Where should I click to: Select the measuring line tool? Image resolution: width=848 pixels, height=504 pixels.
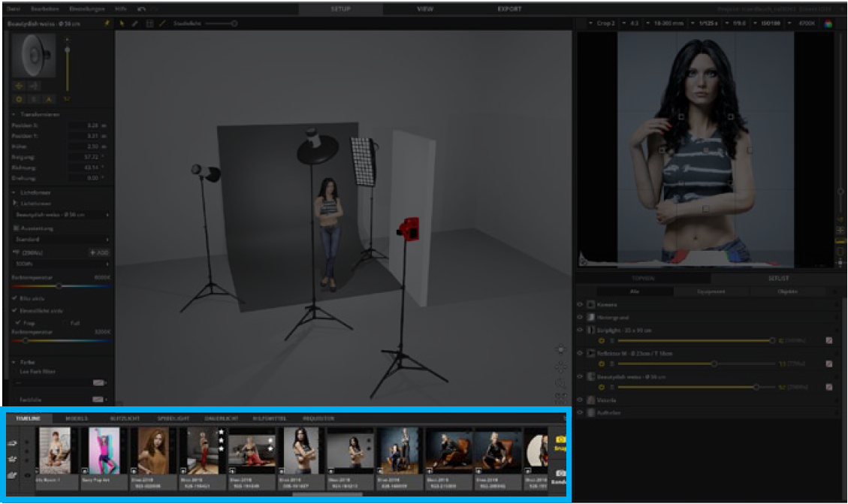coord(161,24)
